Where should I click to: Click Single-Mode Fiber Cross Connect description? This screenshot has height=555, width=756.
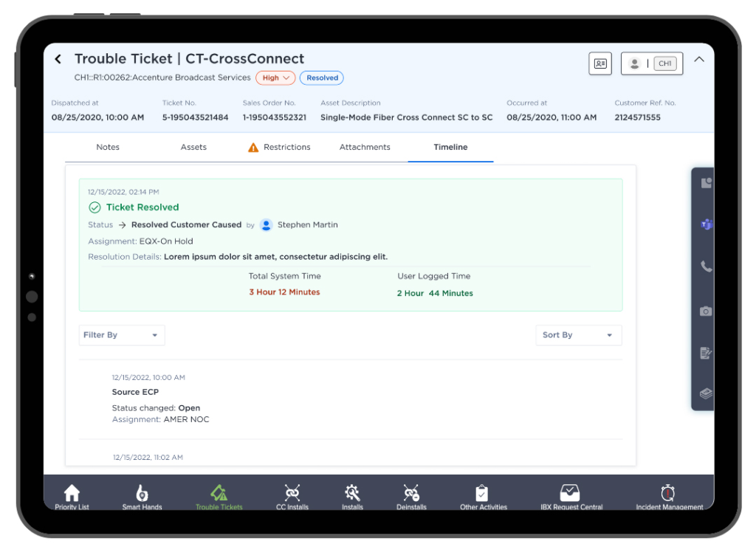click(407, 117)
